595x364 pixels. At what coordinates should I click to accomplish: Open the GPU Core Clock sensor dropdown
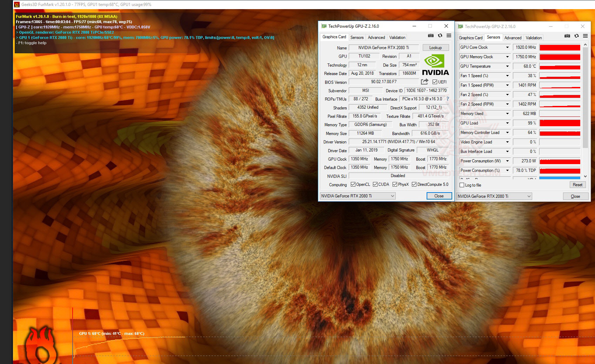507,47
